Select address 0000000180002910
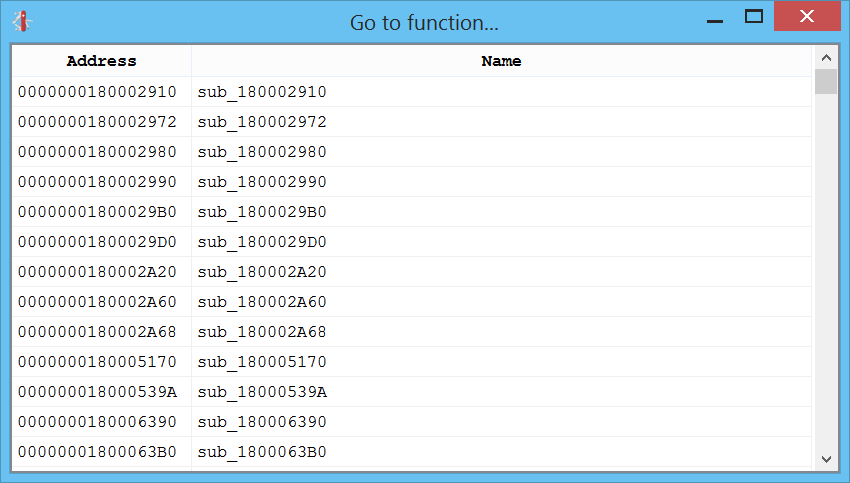 point(97,92)
